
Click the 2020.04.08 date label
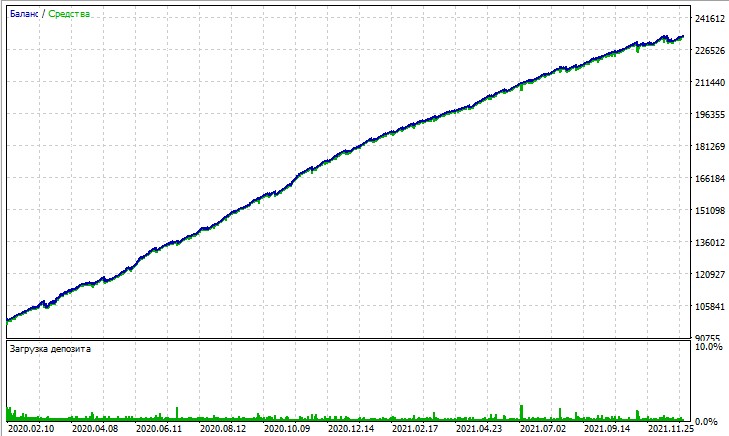95,429
